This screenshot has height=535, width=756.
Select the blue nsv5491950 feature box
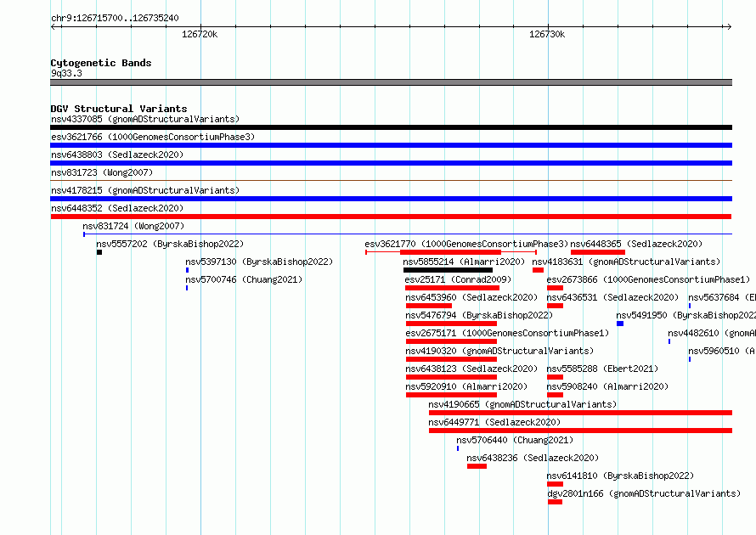tap(620, 324)
